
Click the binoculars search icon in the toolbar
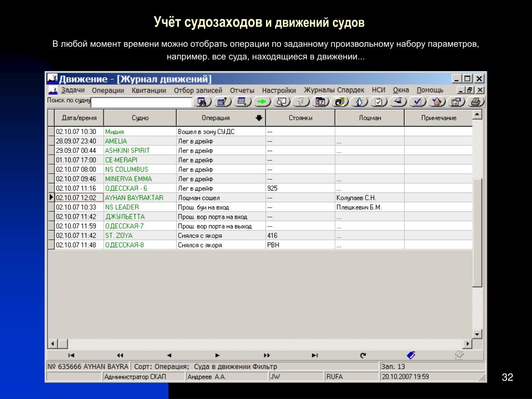(203, 101)
